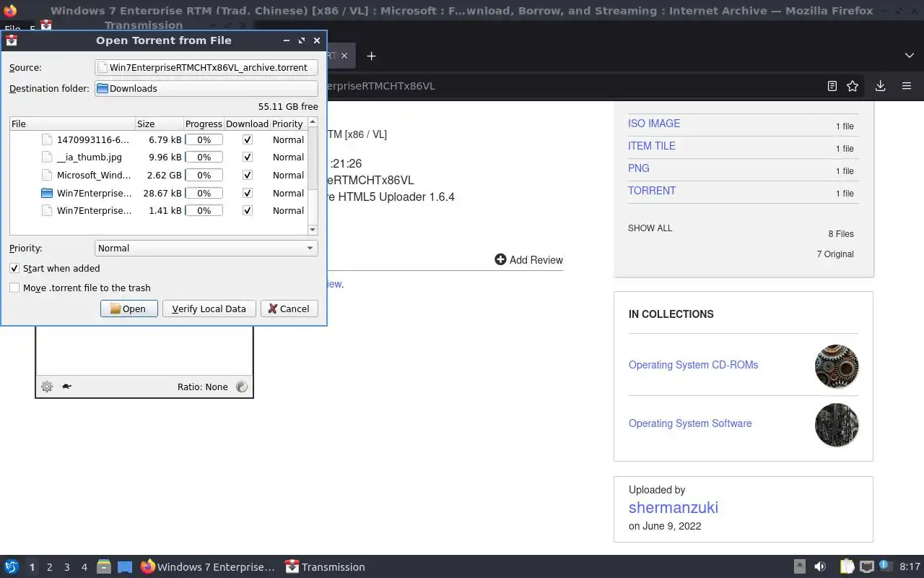Uncheck download for 1470993116-6 file
This screenshot has height=578, width=924.
[x=248, y=139]
